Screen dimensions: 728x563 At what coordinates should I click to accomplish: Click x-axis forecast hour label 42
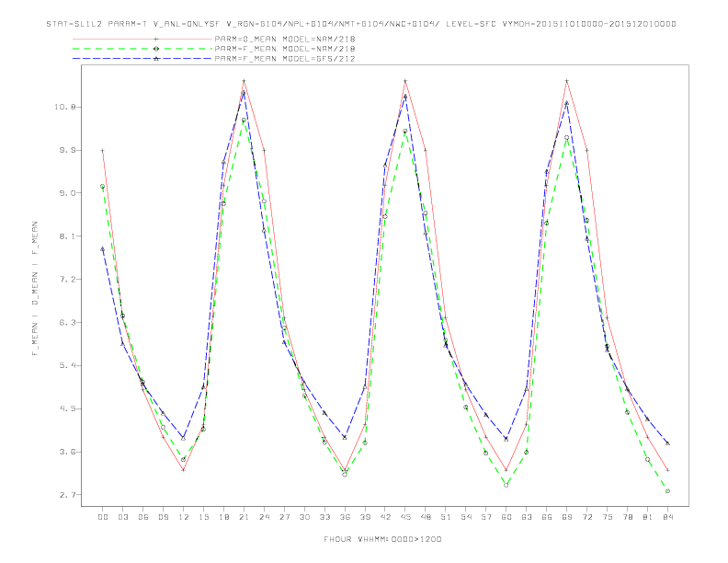(x=385, y=517)
